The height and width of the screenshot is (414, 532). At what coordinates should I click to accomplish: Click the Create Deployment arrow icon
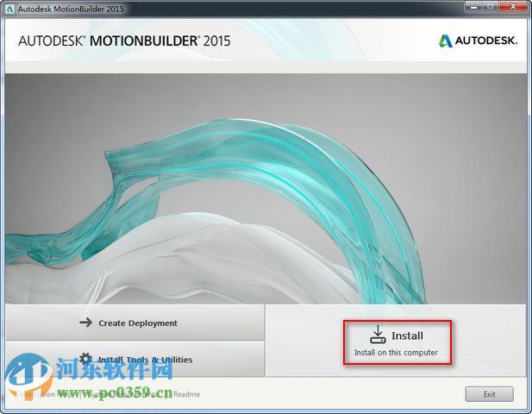point(85,322)
